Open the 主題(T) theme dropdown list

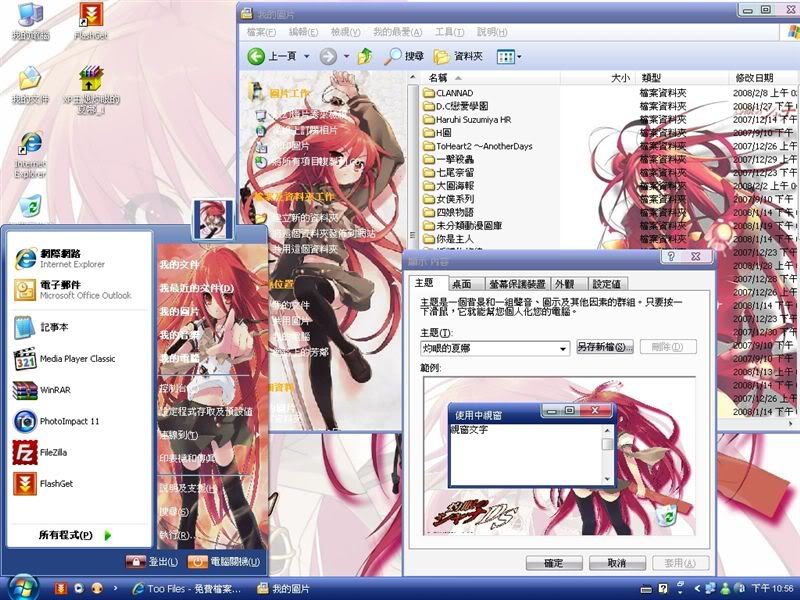pos(563,349)
